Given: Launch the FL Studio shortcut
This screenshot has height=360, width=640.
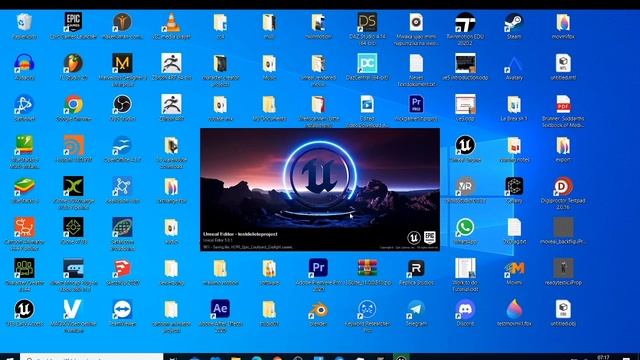Looking at the screenshot, I should [73, 63].
